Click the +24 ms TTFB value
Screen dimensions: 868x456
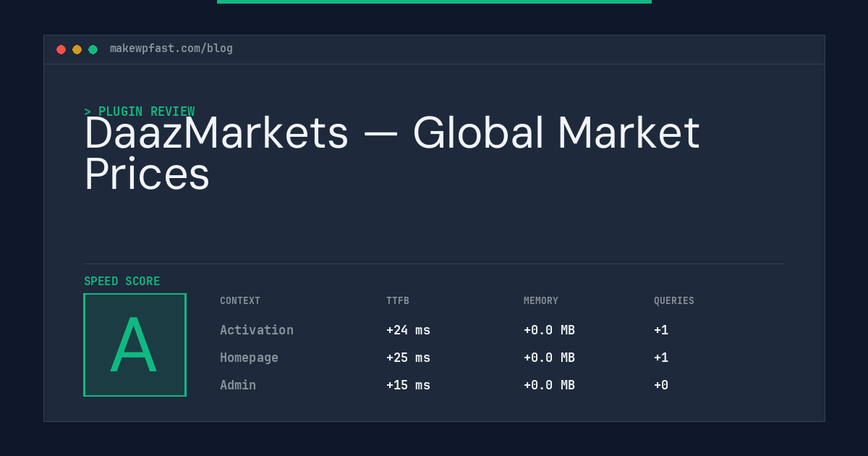[x=408, y=330]
